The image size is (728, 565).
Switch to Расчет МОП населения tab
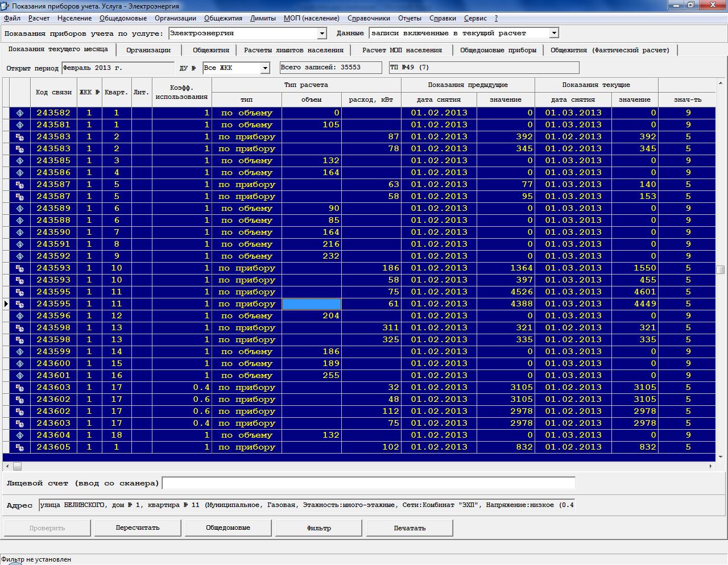(402, 50)
